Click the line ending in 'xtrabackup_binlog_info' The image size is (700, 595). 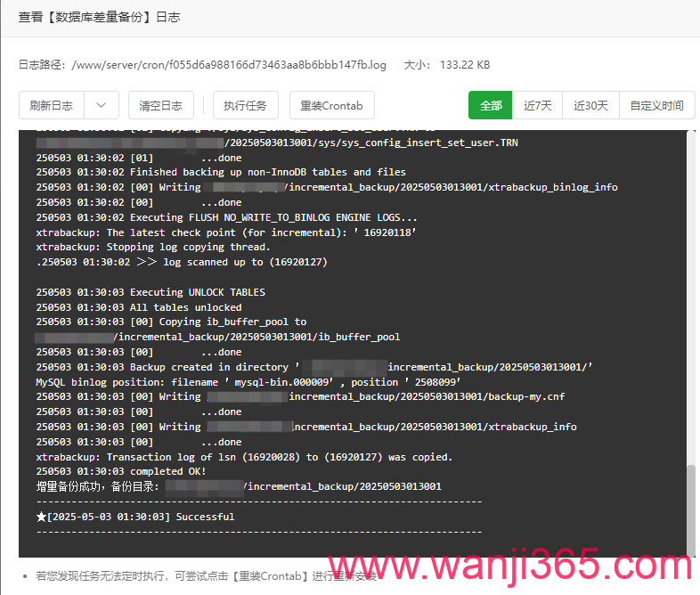327,187
